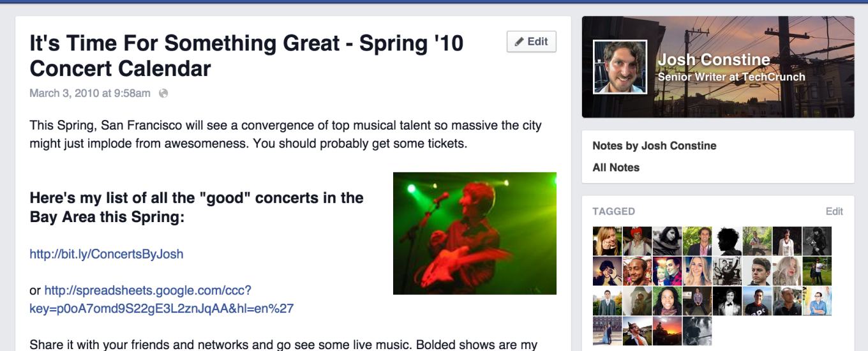Open Josh Constine's profile picture
The width and height of the screenshot is (868, 351).
point(620,67)
